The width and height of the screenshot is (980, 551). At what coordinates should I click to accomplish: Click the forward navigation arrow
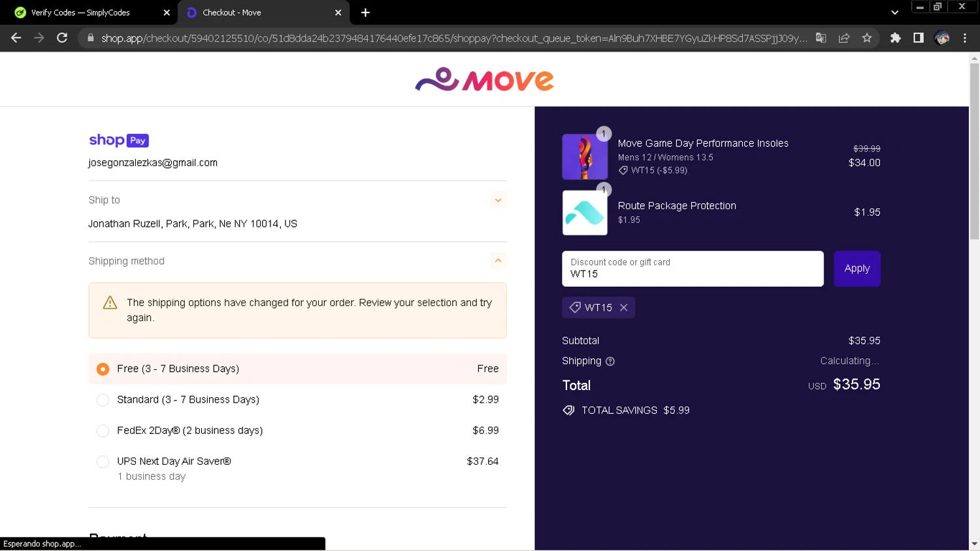coord(39,38)
